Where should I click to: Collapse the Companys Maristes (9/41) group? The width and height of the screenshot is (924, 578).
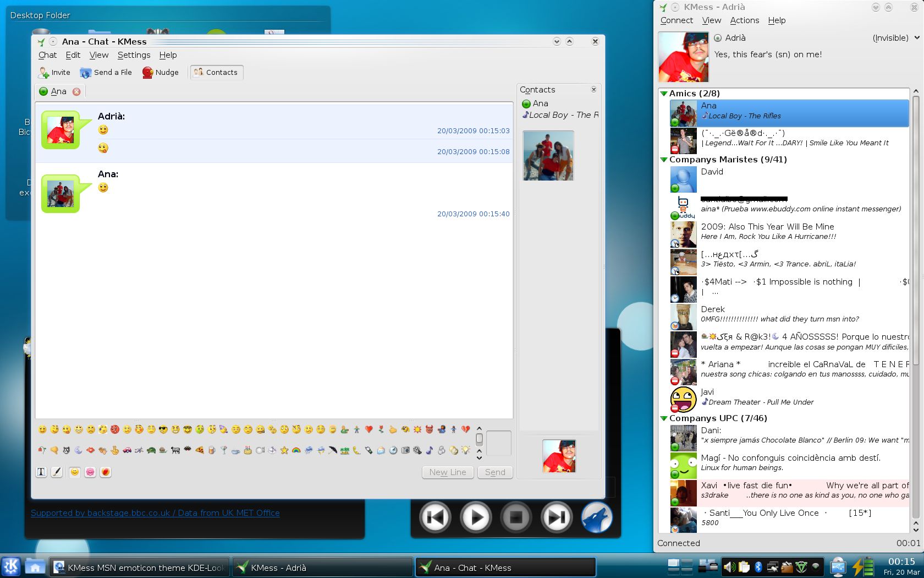[x=664, y=160]
